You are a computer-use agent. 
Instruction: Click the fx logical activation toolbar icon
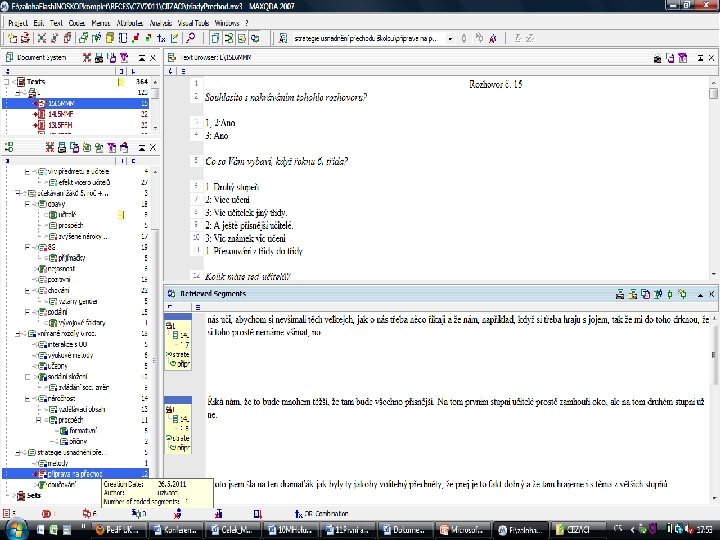point(161,38)
